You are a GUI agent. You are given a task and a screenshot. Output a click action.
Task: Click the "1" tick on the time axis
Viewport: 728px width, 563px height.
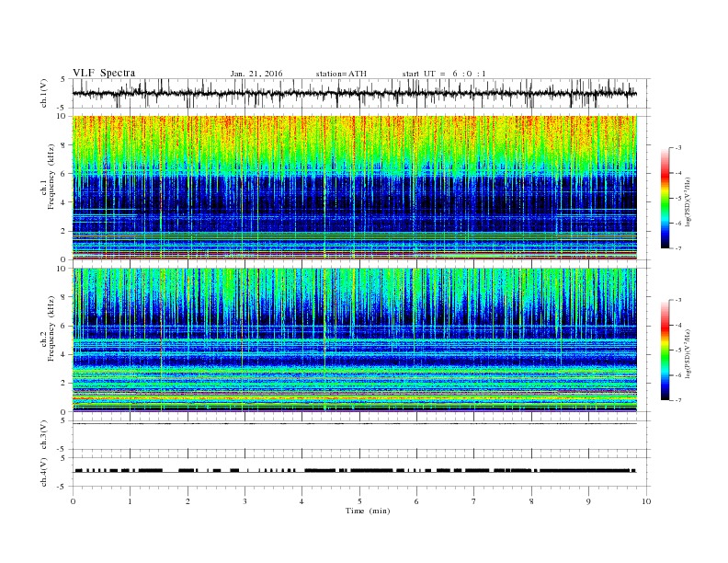coord(130,501)
